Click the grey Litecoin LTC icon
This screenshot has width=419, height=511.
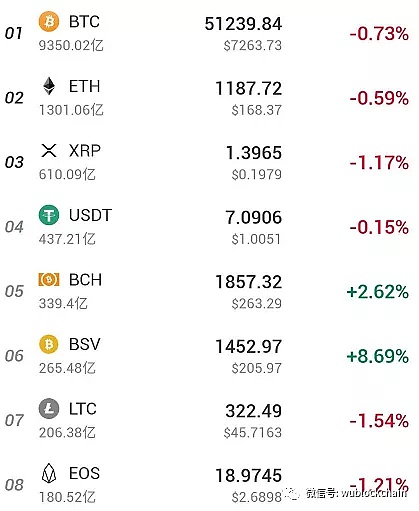click(49, 408)
